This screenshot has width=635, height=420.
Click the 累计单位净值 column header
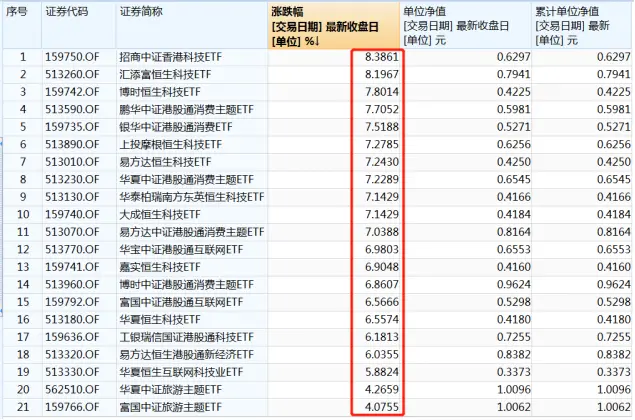[582, 26]
